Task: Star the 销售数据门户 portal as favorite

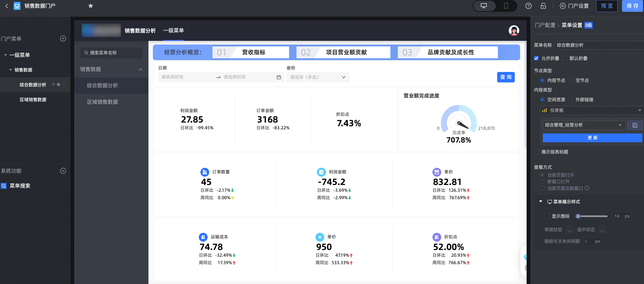Action: pyautogui.click(x=90, y=6)
